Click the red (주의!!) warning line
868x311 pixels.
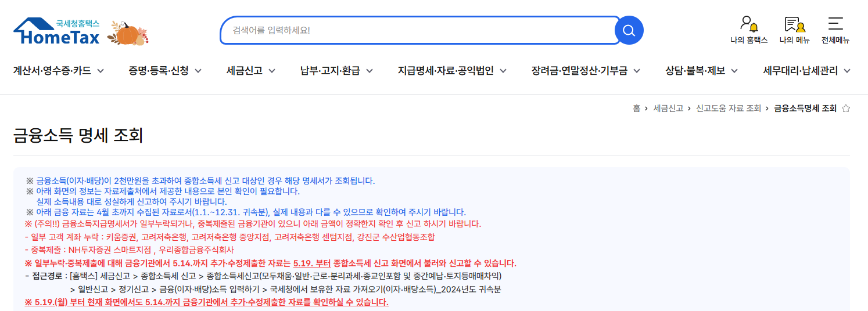(x=253, y=223)
